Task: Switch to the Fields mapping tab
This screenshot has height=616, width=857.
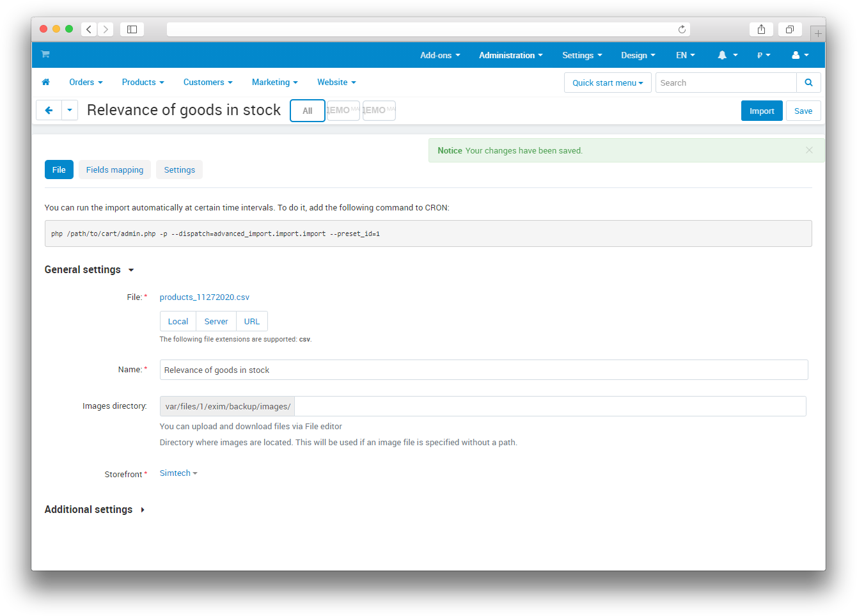Action: pos(114,170)
